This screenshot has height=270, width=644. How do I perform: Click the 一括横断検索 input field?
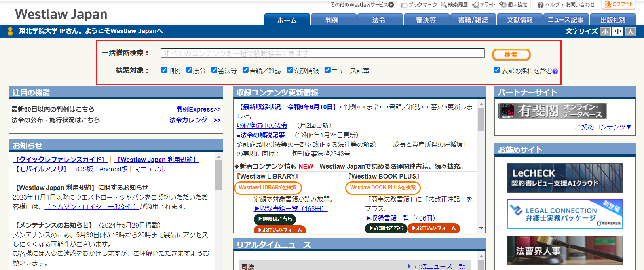(322, 53)
